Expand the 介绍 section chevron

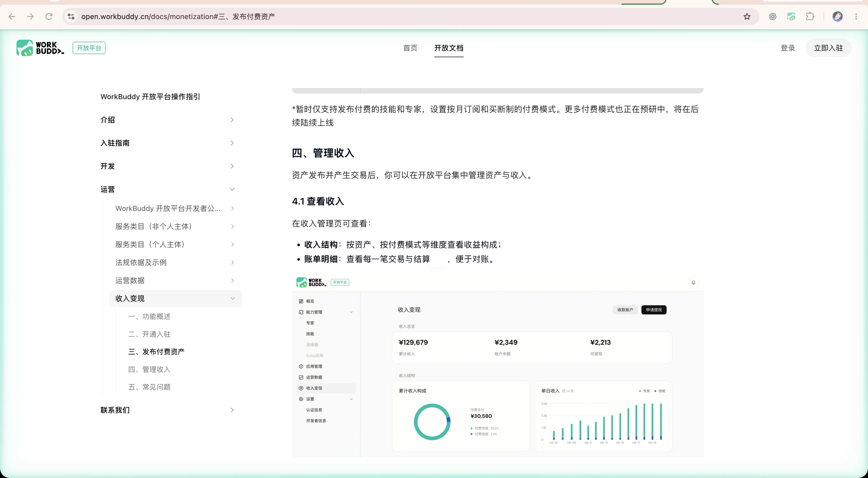[232, 120]
